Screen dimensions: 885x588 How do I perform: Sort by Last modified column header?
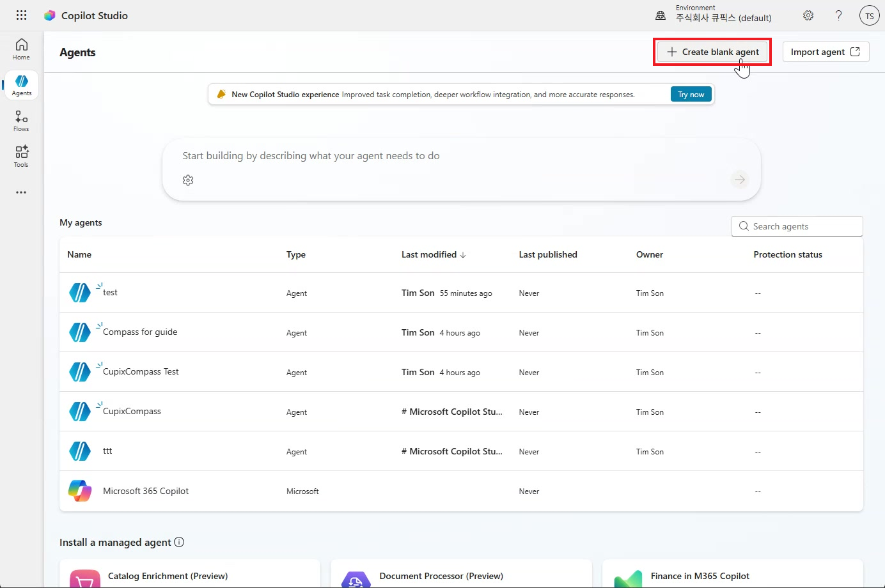[x=434, y=254]
